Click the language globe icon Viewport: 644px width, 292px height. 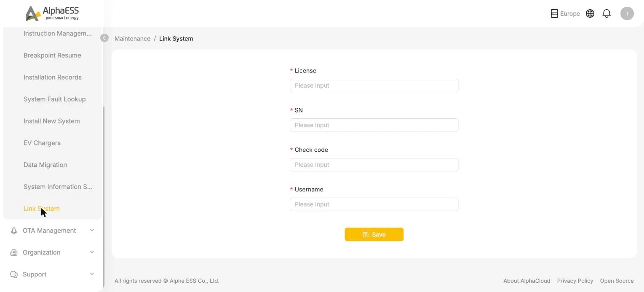tap(590, 13)
